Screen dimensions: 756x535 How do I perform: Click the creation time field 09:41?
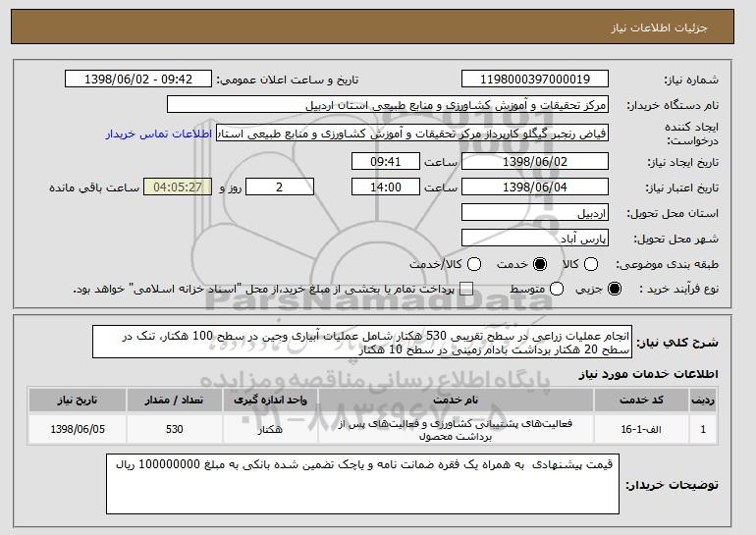pos(386,161)
